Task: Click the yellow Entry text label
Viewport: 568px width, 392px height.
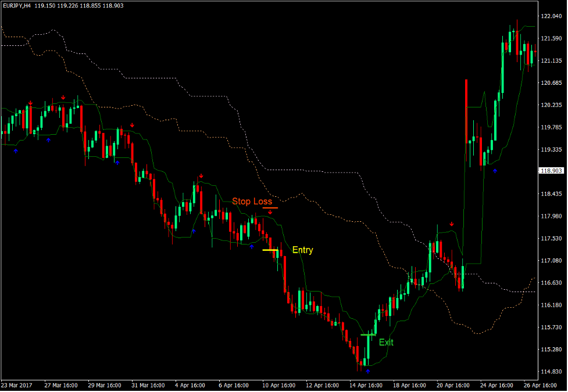Action: (x=302, y=250)
